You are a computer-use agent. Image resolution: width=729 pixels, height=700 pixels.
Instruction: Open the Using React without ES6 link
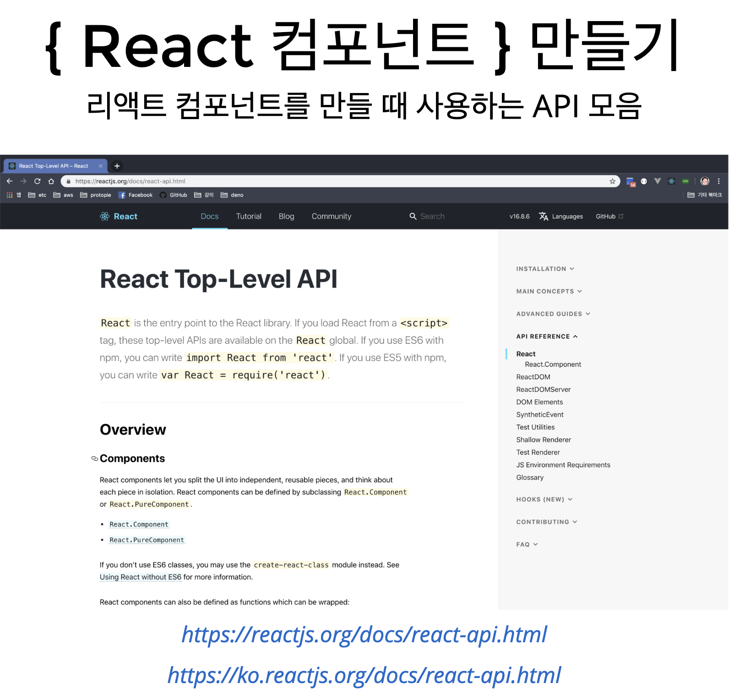click(x=141, y=577)
